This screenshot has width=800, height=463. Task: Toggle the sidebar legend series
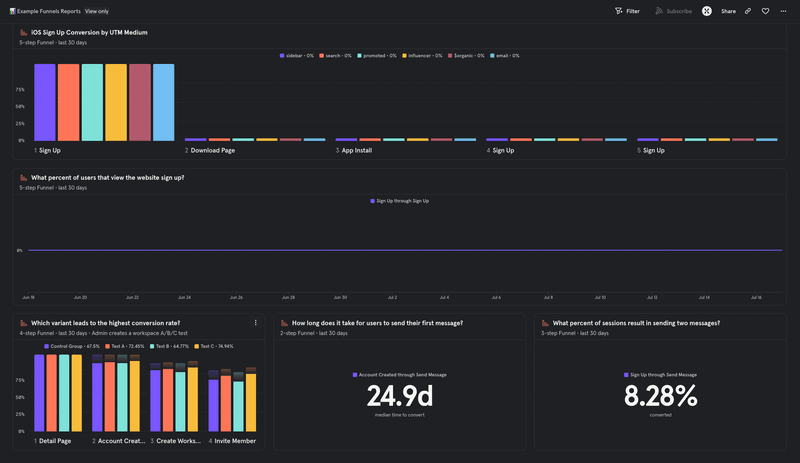click(295, 56)
